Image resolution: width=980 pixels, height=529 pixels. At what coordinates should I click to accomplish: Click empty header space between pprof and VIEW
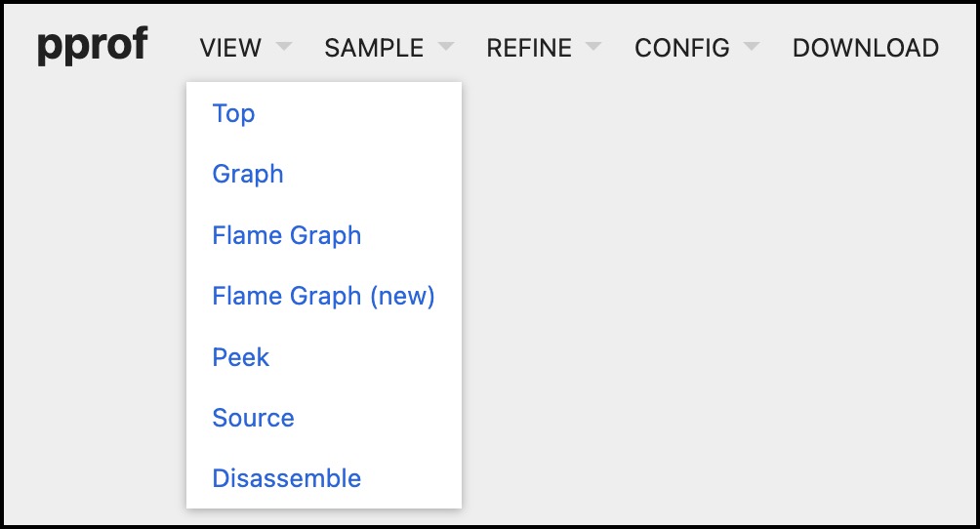coord(172,47)
